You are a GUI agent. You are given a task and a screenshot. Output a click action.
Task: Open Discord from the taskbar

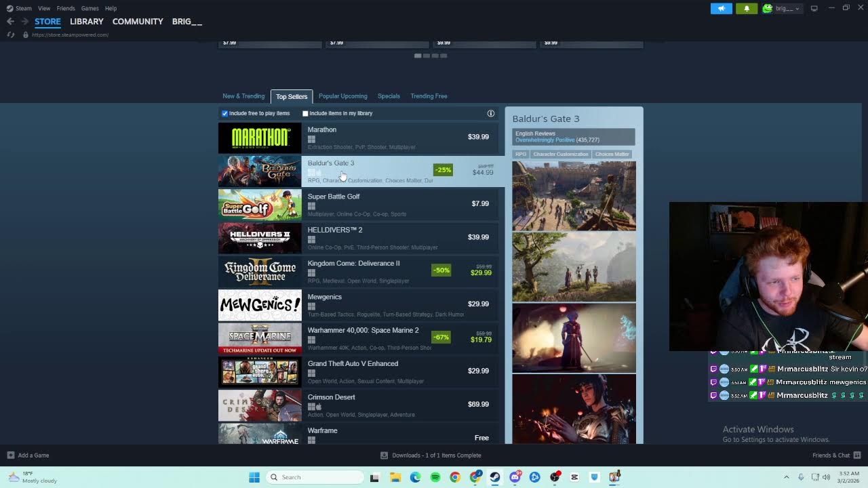click(x=515, y=477)
